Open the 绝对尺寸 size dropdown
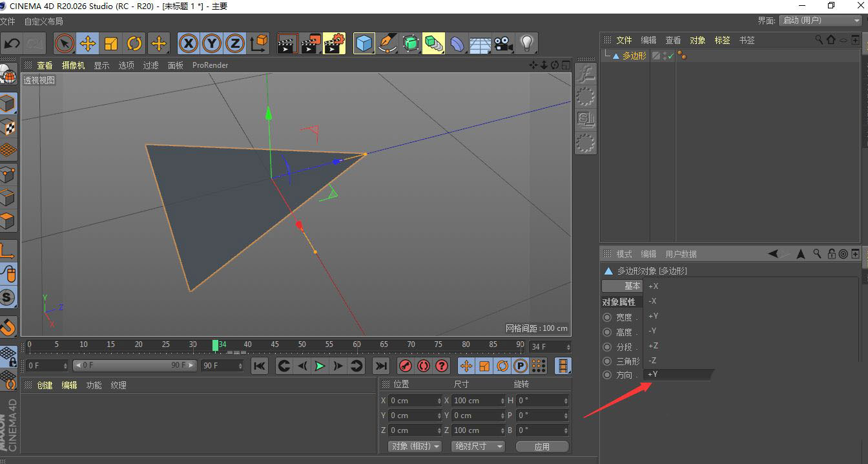868x464 pixels. 479,447
